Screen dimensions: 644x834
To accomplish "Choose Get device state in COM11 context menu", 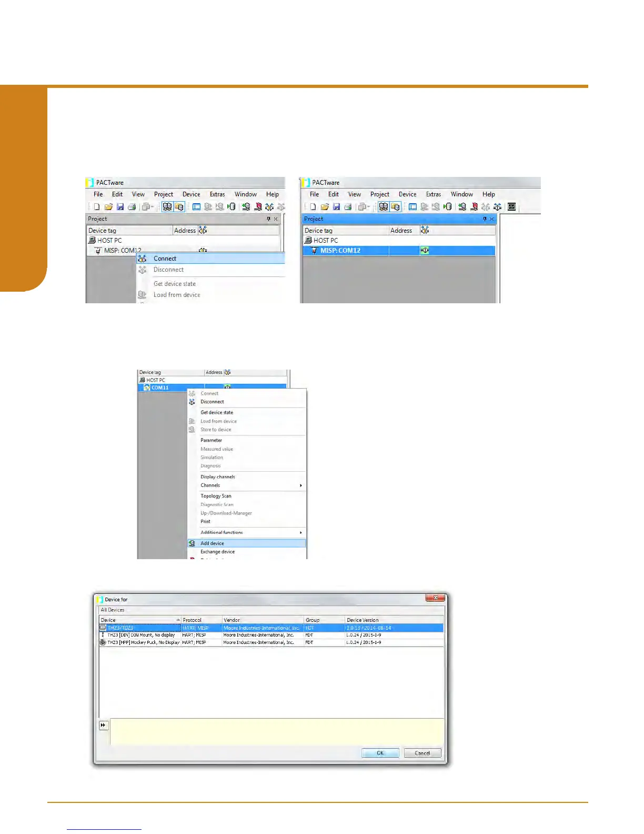I will click(x=246, y=413).
